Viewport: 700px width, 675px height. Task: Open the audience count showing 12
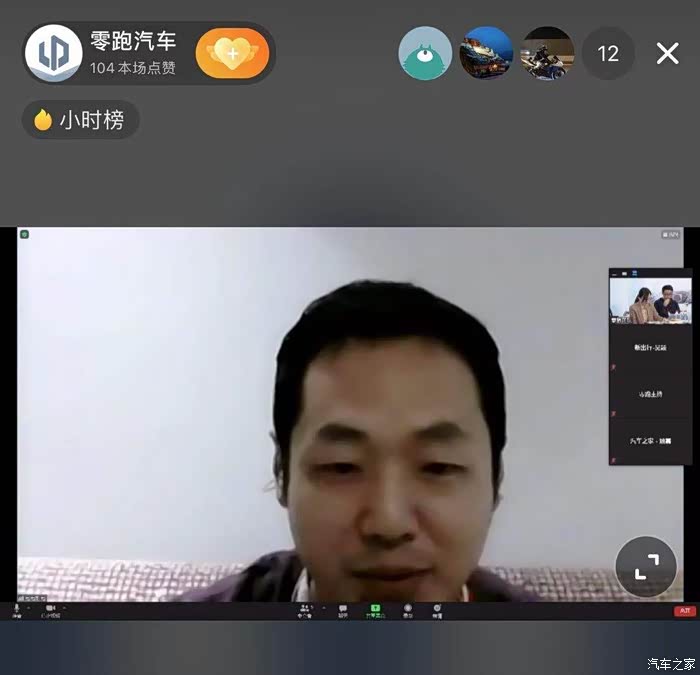pos(608,54)
